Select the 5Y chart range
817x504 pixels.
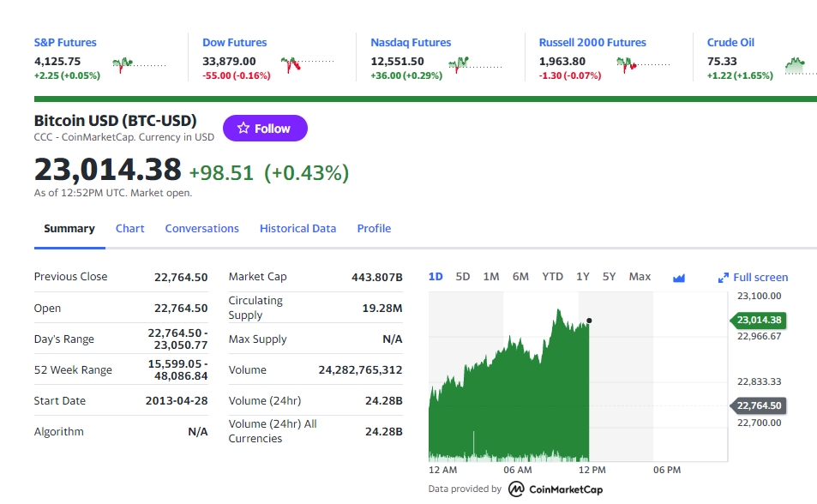(609, 277)
